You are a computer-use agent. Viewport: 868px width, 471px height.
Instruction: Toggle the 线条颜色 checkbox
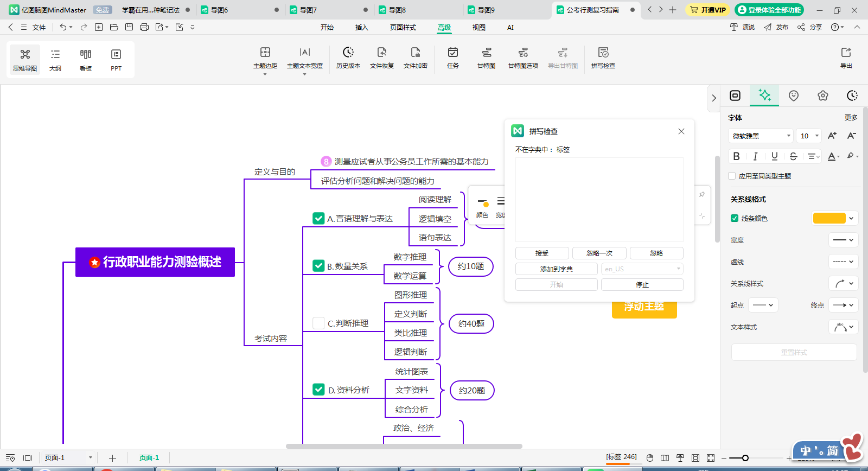735,218
